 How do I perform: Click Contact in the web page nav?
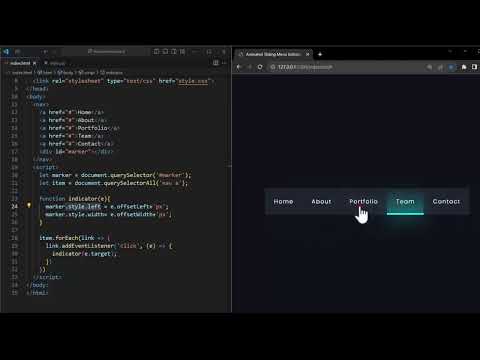tap(446, 201)
